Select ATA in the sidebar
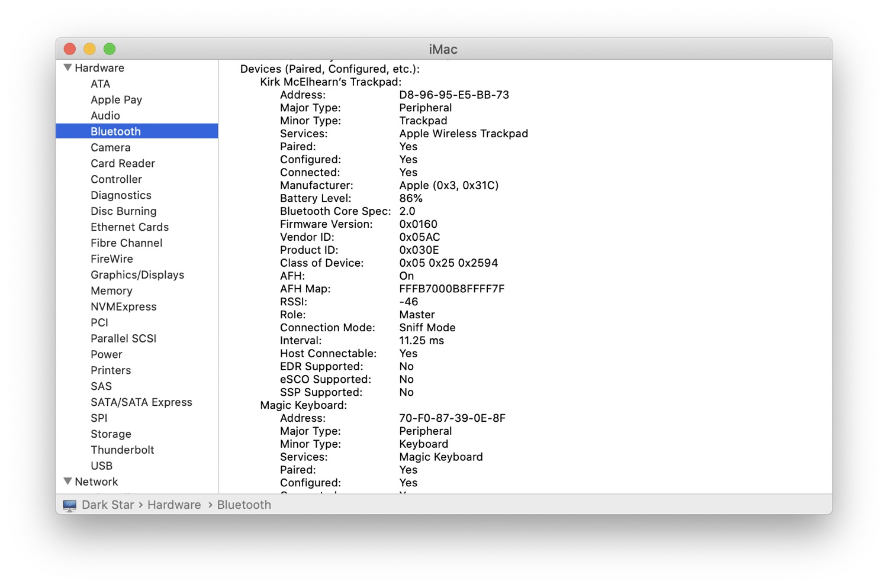The width and height of the screenshot is (888, 588). click(101, 84)
